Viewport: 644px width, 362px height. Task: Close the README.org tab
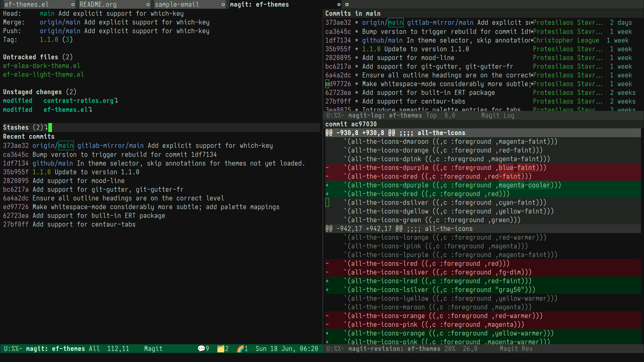[148, 5]
